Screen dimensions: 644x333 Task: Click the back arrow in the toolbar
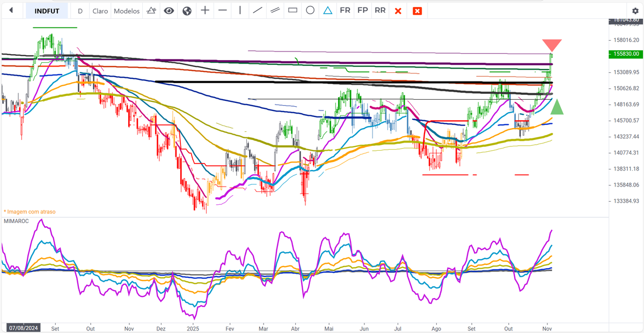coord(11,11)
